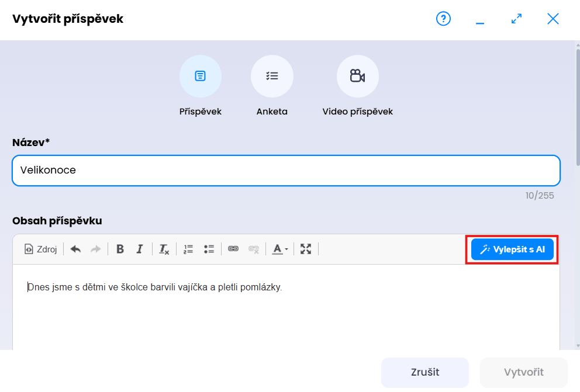Toggle italic formatting in editor toolbar
Viewport: 580px width, 392px height.
coord(139,249)
